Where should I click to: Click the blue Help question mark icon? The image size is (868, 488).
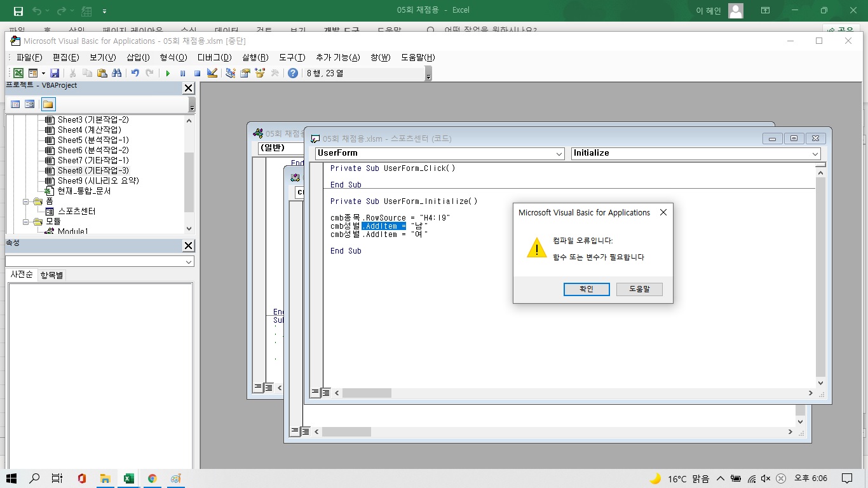click(292, 73)
